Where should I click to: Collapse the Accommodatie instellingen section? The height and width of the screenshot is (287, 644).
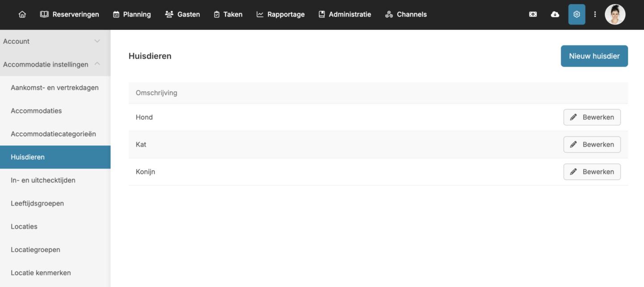coord(97,64)
